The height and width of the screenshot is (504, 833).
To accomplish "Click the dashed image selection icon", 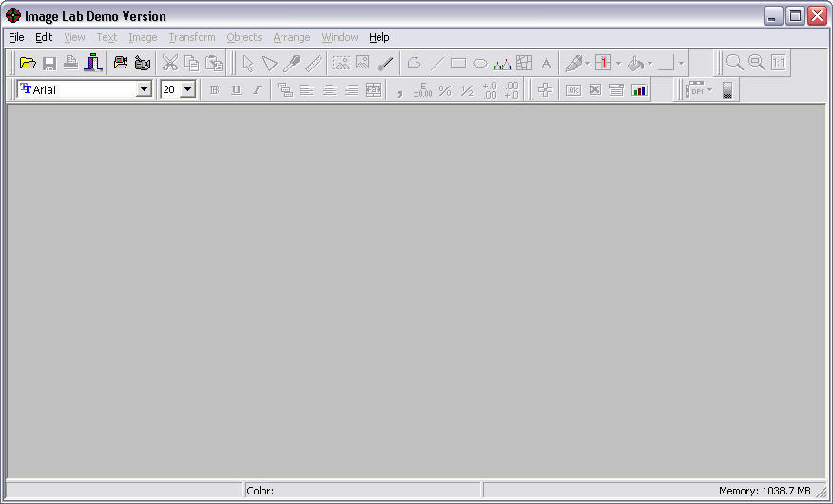I will pyautogui.click(x=341, y=63).
